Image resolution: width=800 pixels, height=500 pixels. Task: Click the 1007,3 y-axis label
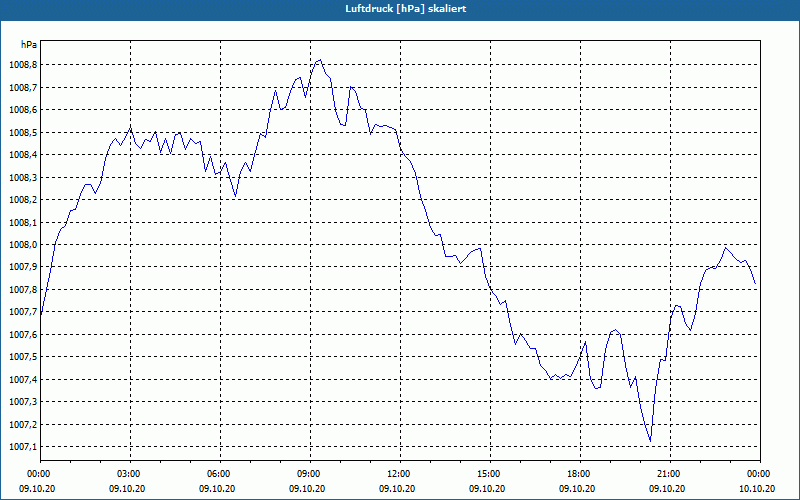click(23, 402)
